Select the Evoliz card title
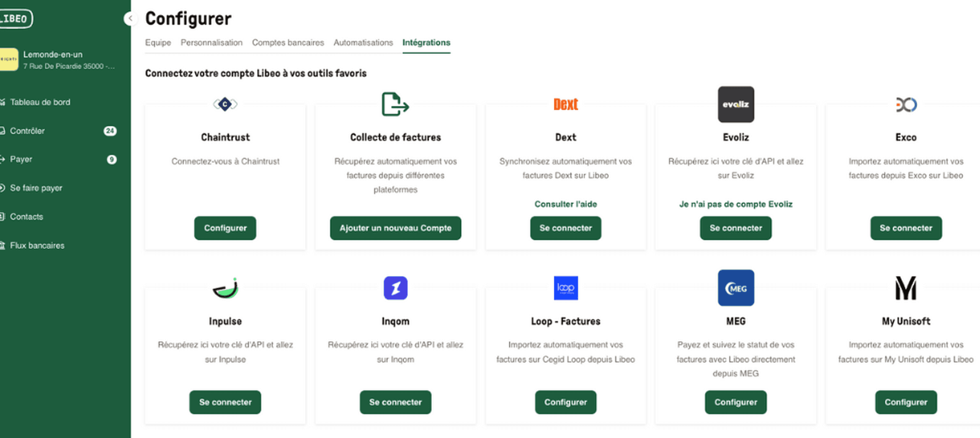This screenshot has width=980, height=438. coord(736,137)
